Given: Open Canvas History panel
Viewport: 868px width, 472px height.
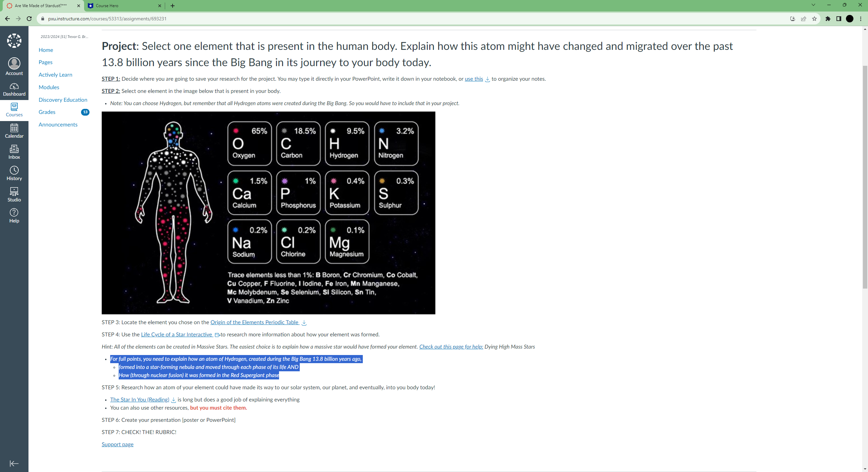Looking at the screenshot, I should point(14,173).
